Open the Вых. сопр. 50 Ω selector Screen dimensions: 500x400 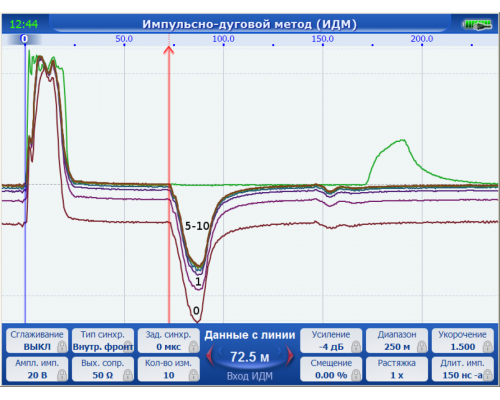click(x=103, y=369)
